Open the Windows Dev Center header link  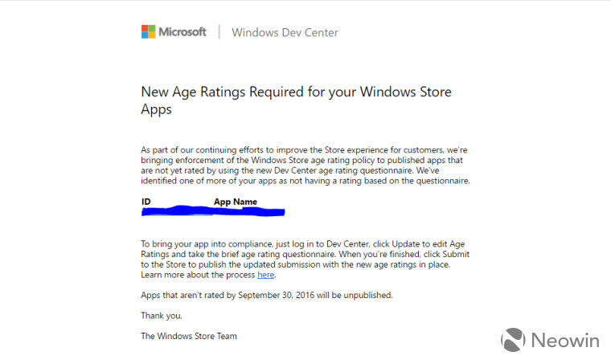point(285,33)
